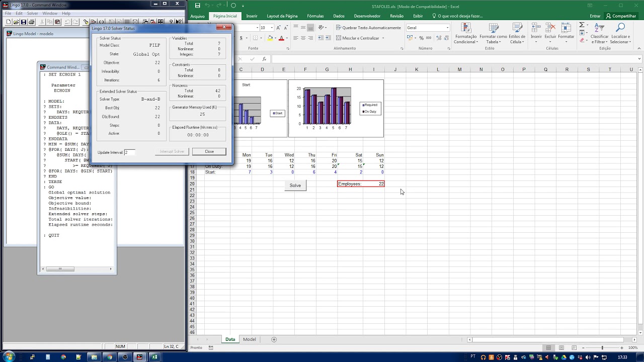Expand the Excel formula bar chevron

click(x=639, y=59)
